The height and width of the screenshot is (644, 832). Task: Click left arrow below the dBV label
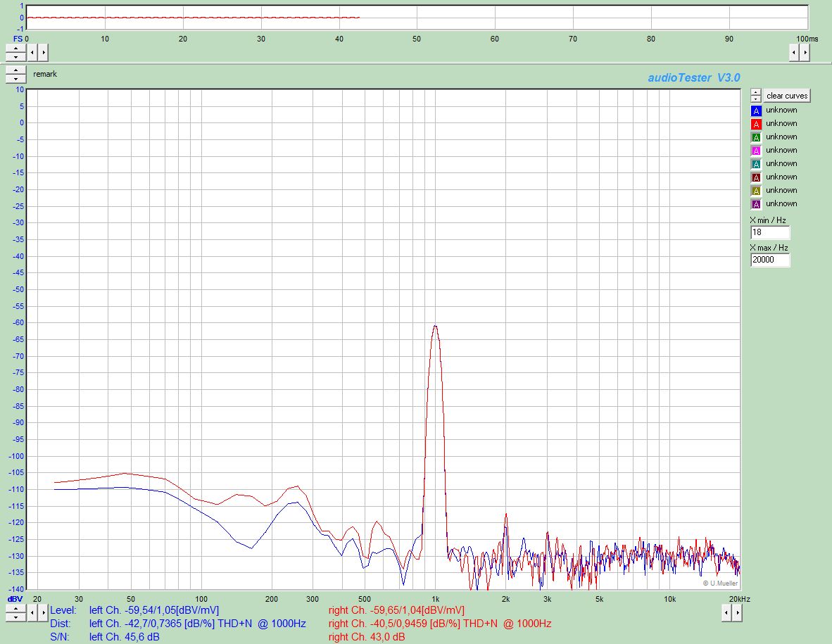pos(32,613)
